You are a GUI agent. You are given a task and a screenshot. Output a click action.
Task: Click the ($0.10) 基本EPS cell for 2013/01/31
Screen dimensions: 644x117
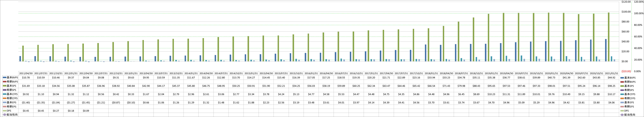tap(131, 102)
